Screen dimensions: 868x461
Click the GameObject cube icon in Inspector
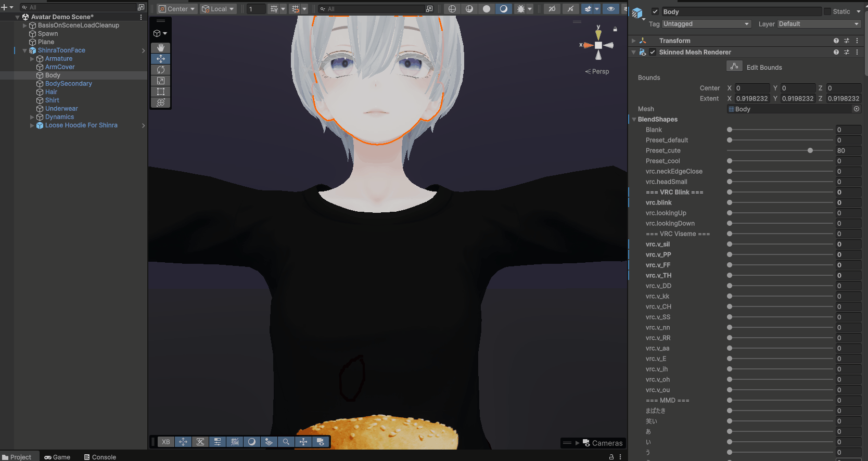(x=637, y=14)
